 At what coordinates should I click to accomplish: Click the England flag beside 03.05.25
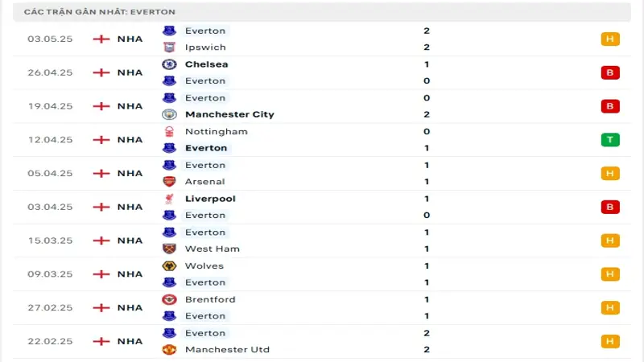(101, 39)
